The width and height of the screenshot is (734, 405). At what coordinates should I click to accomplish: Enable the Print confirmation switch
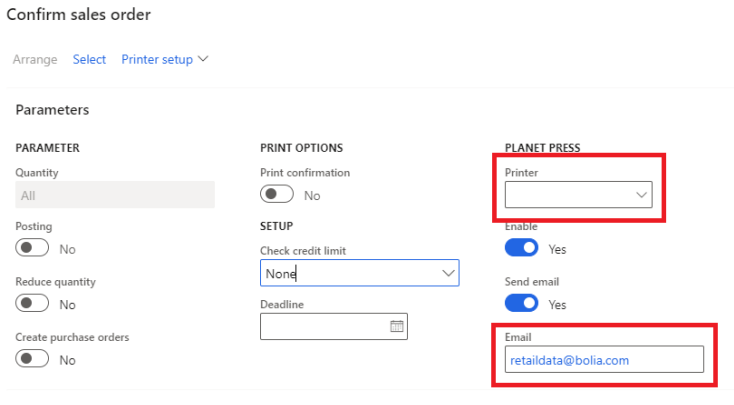[277, 195]
